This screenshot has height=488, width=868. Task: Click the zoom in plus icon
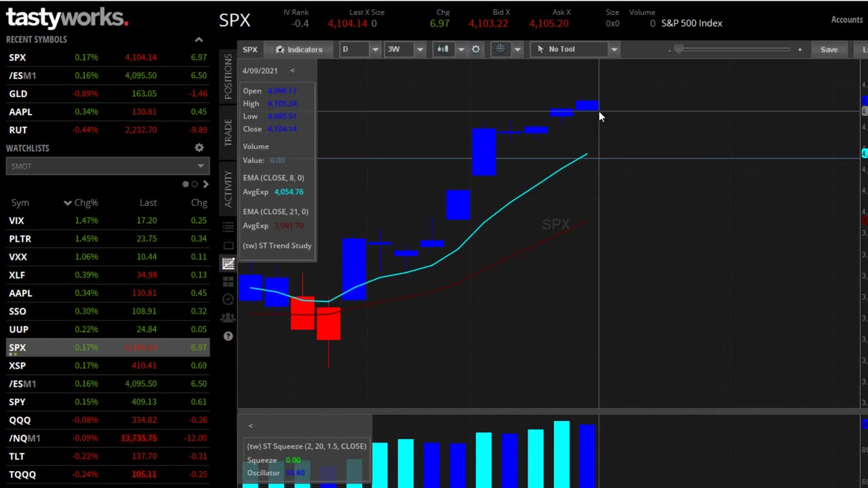pyautogui.click(x=800, y=49)
